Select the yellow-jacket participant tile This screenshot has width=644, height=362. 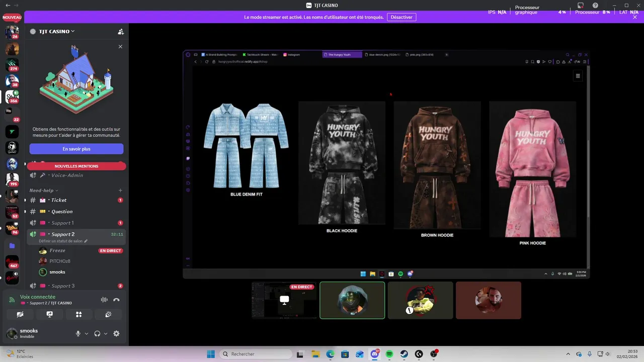421,300
